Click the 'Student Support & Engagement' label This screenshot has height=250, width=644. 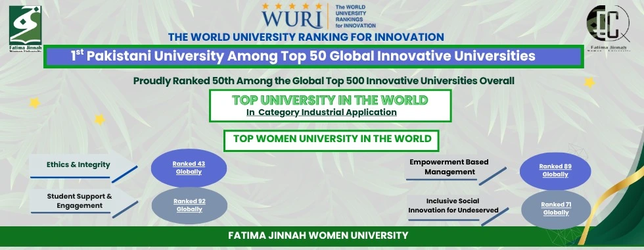coord(80,201)
